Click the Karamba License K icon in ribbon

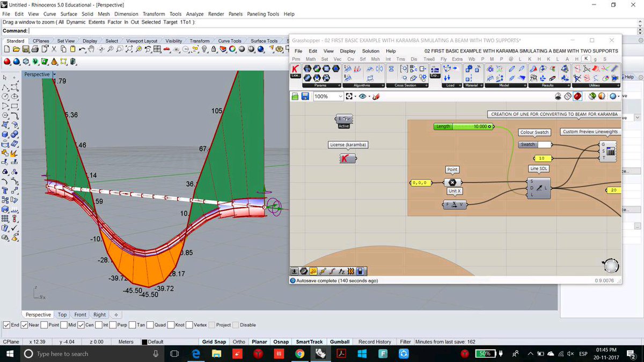click(295, 71)
